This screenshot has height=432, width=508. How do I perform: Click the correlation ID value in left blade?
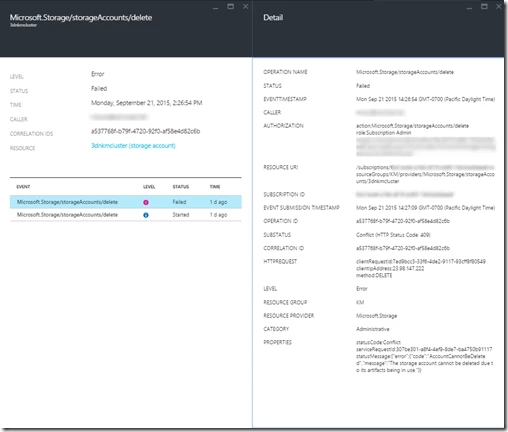tap(146, 131)
